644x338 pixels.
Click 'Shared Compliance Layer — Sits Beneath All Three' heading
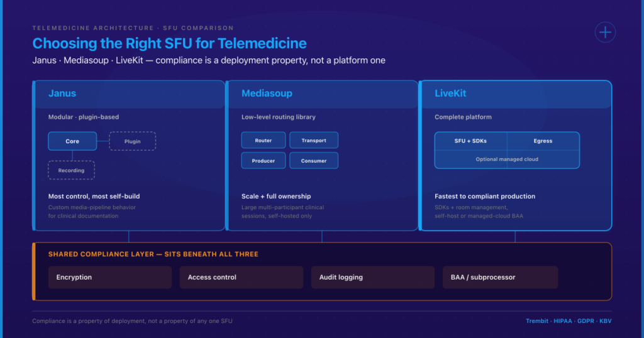click(153, 254)
